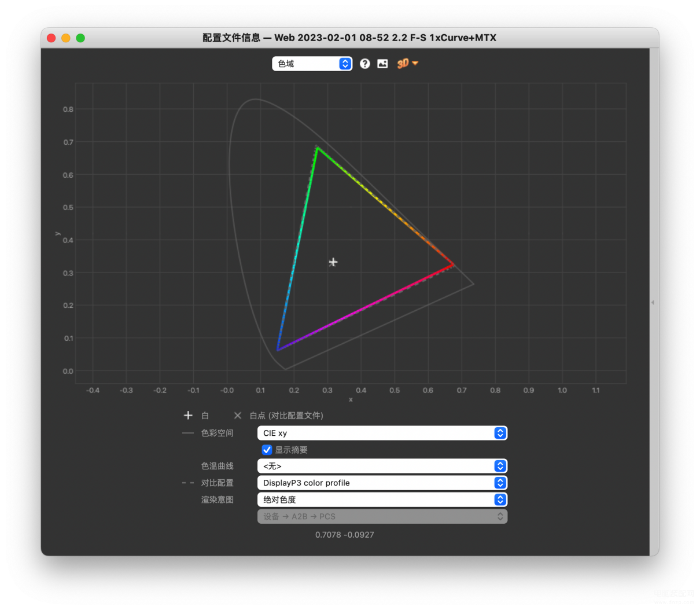This screenshot has width=700, height=610.
Task: Click the coordinate readout 0.7078 -0.0927
Action: [345, 535]
